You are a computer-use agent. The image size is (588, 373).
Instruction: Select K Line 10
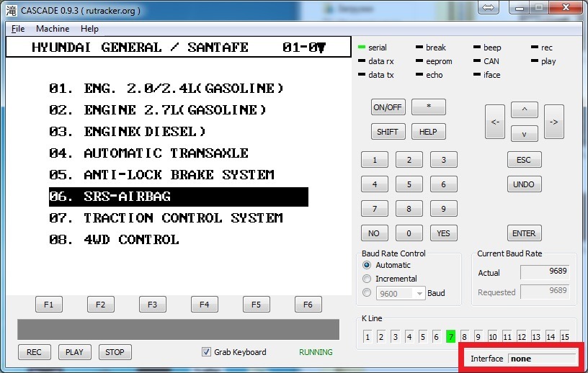coord(493,337)
